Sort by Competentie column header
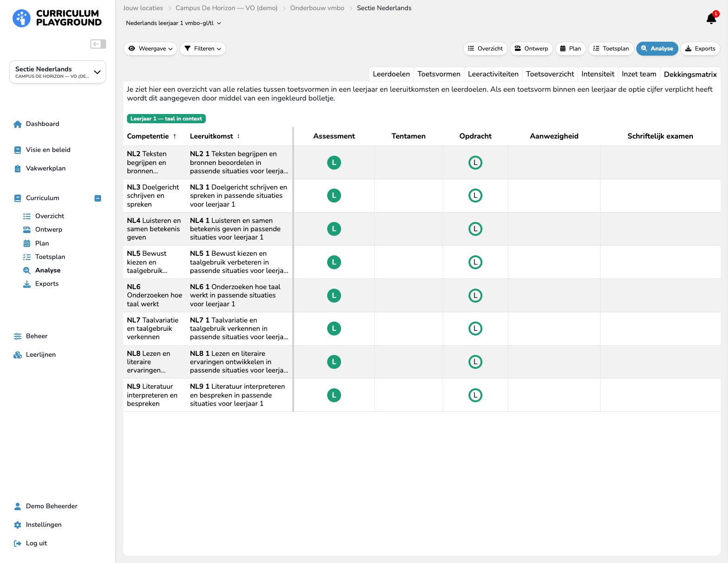The height and width of the screenshot is (563, 728). coord(152,136)
